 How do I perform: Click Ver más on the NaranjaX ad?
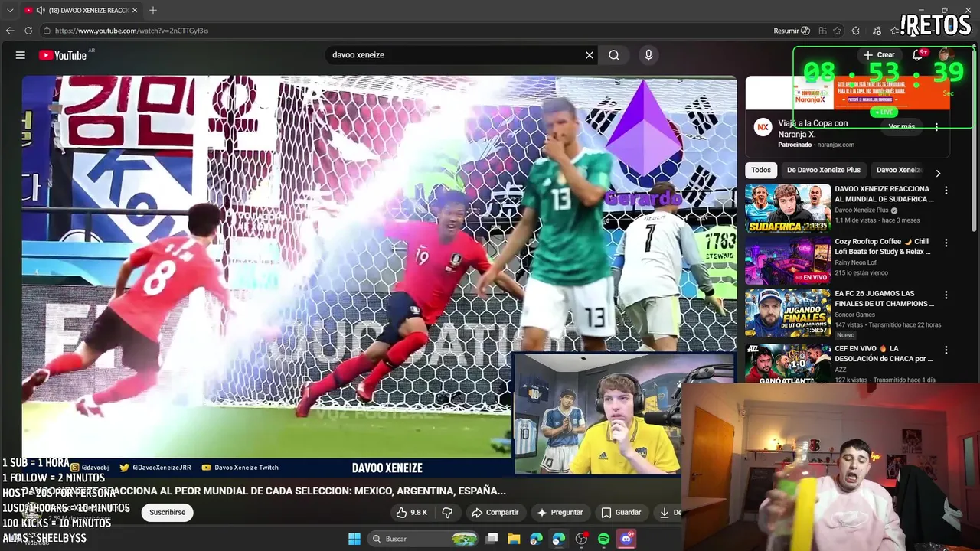pos(901,127)
